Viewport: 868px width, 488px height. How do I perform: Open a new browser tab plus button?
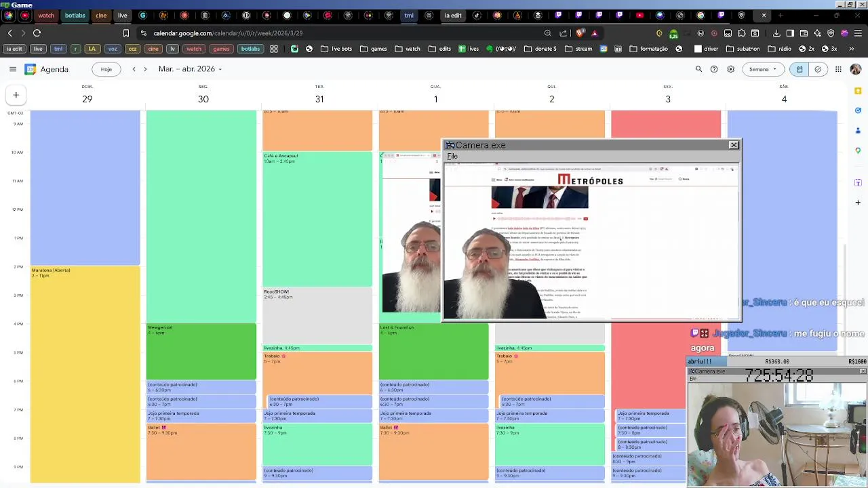(781, 16)
